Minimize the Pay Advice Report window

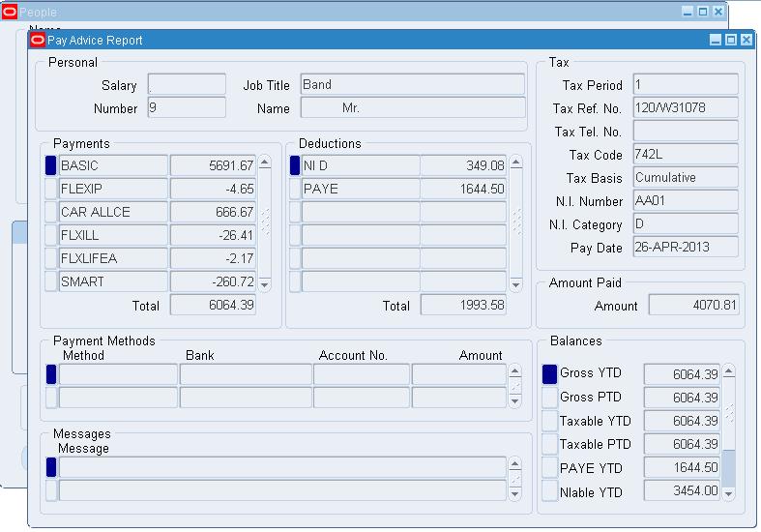point(715,40)
